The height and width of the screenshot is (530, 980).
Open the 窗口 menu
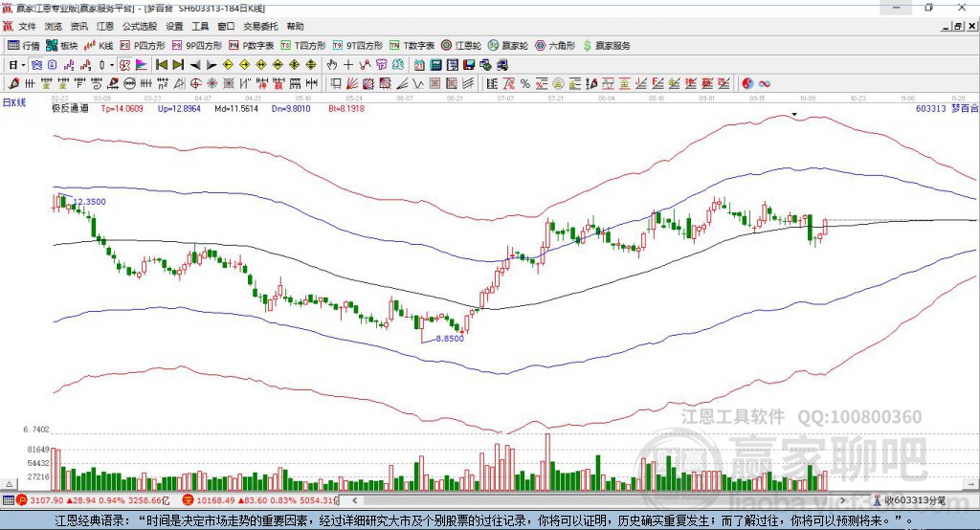pos(226,26)
